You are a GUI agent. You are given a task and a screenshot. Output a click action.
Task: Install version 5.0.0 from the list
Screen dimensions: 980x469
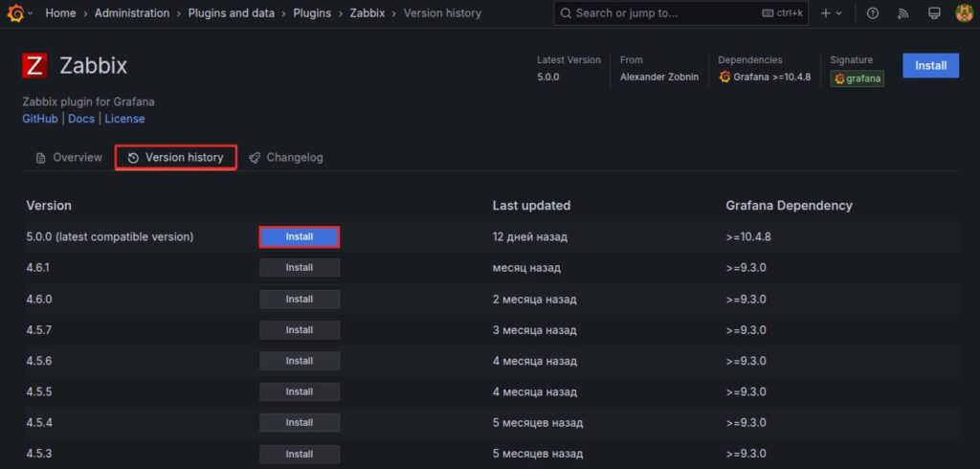(299, 236)
